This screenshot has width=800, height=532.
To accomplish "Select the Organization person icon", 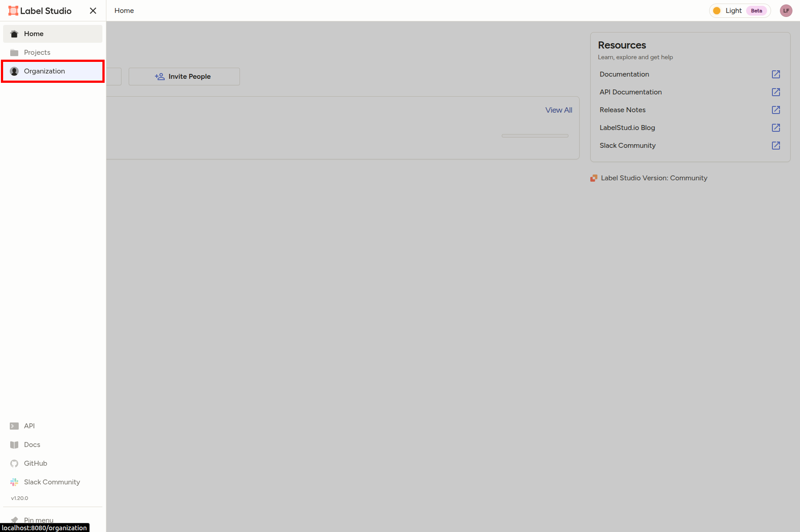I will coord(14,71).
